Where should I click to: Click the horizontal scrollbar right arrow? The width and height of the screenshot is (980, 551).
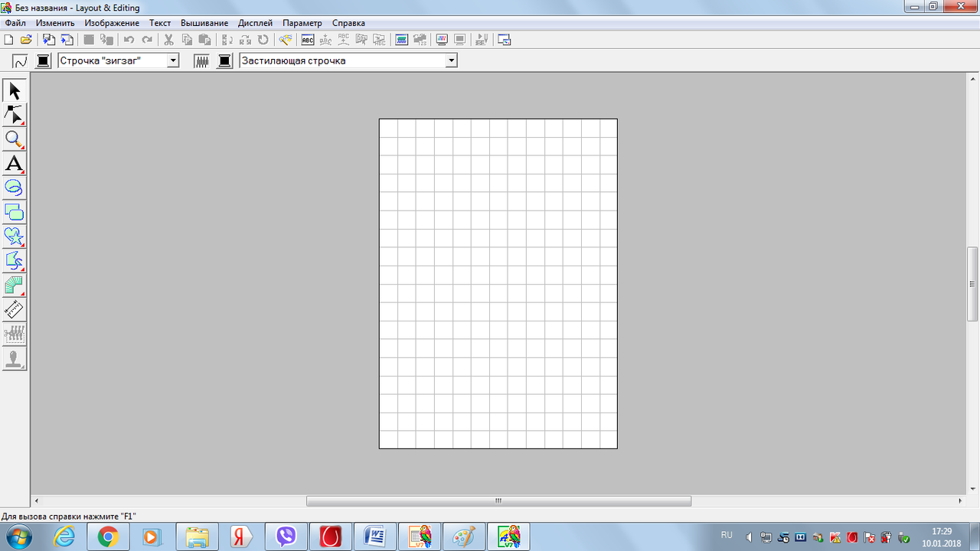coord(960,501)
